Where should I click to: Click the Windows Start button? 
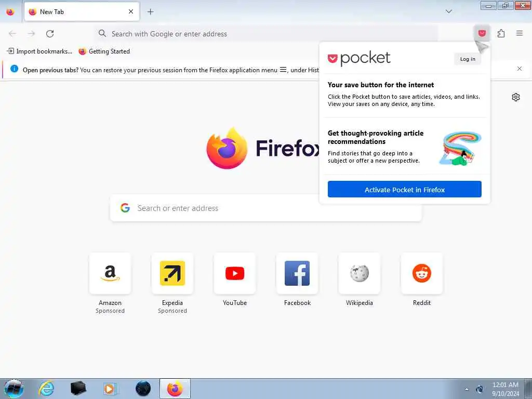point(14,389)
